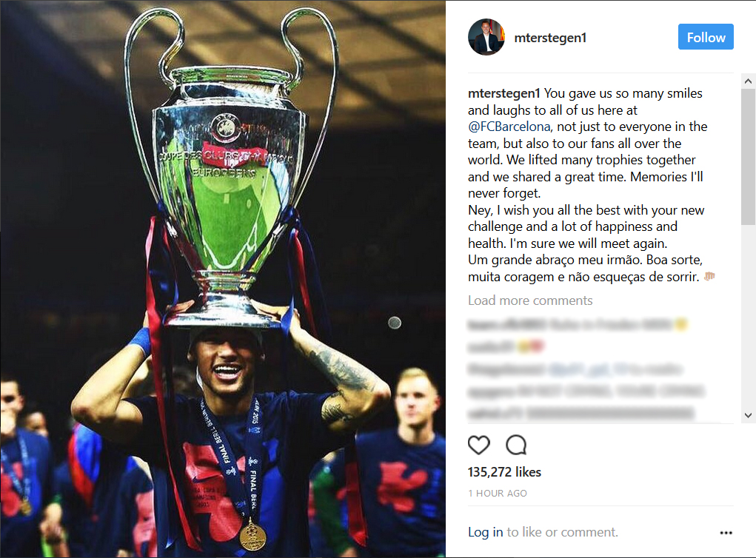The width and height of the screenshot is (756, 558).
Task: Open mterstegen1 profile avatar picture
Action: coord(486,37)
